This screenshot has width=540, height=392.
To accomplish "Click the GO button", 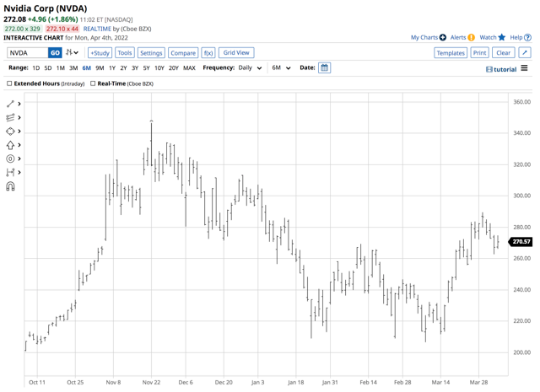I will 55,52.
